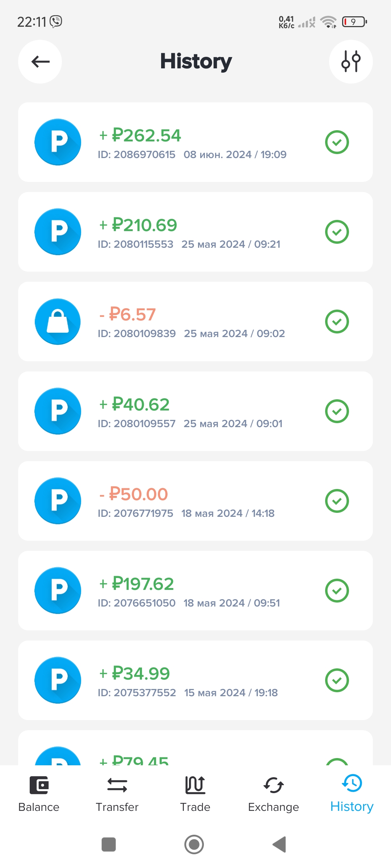Tap the back arrow button

coord(40,62)
